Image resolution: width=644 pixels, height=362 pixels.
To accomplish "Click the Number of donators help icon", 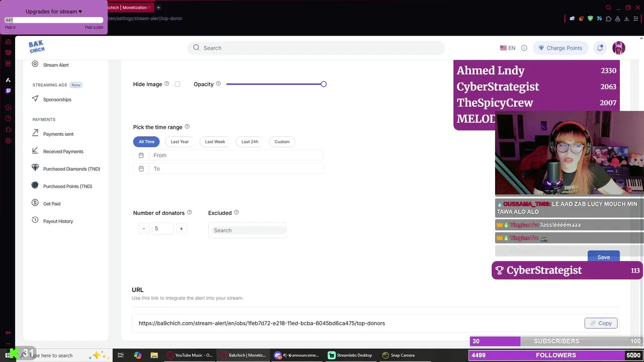I will (x=190, y=212).
